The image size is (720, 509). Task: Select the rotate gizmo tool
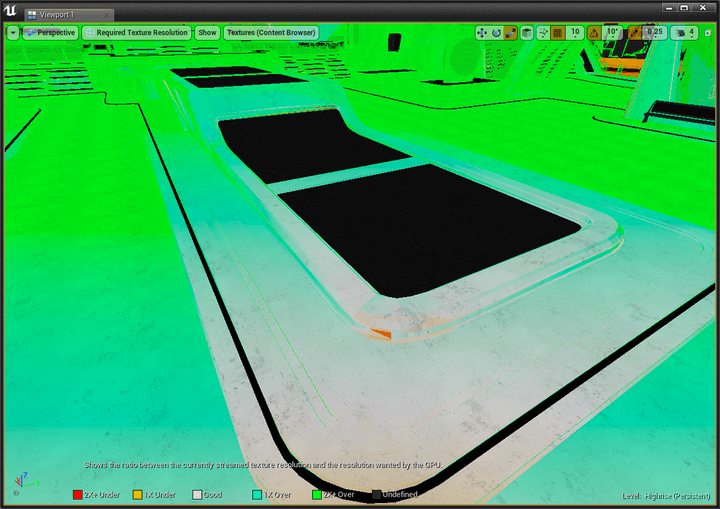tap(496, 33)
